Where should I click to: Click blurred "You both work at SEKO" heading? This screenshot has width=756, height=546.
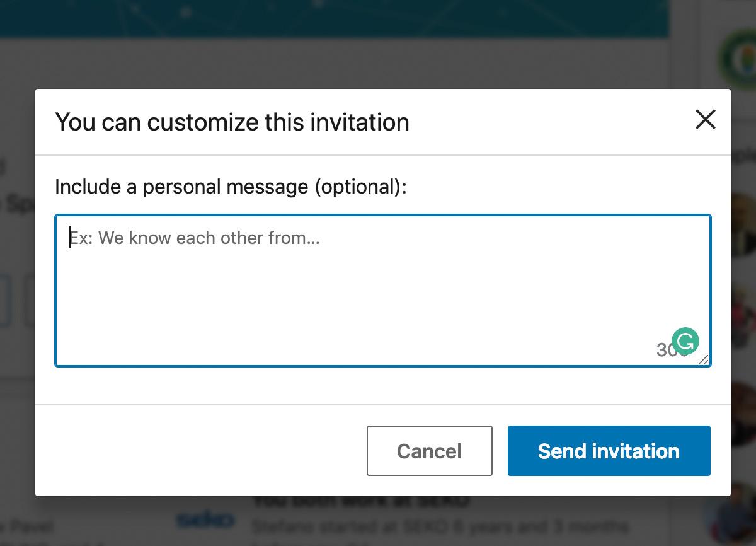pyautogui.click(x=361, y=502)
